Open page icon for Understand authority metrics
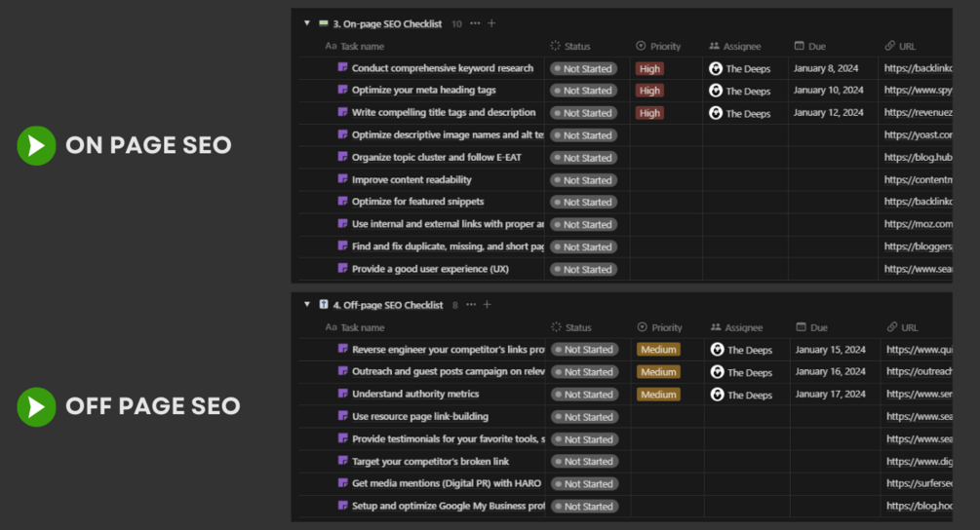The width and height of the screenshot is (980, 530). [x=343, y=394]
